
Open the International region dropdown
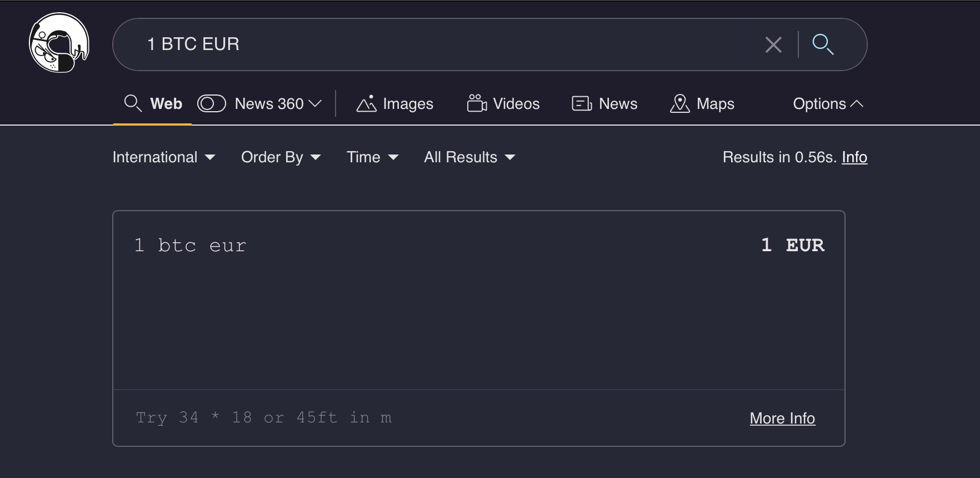164,157
